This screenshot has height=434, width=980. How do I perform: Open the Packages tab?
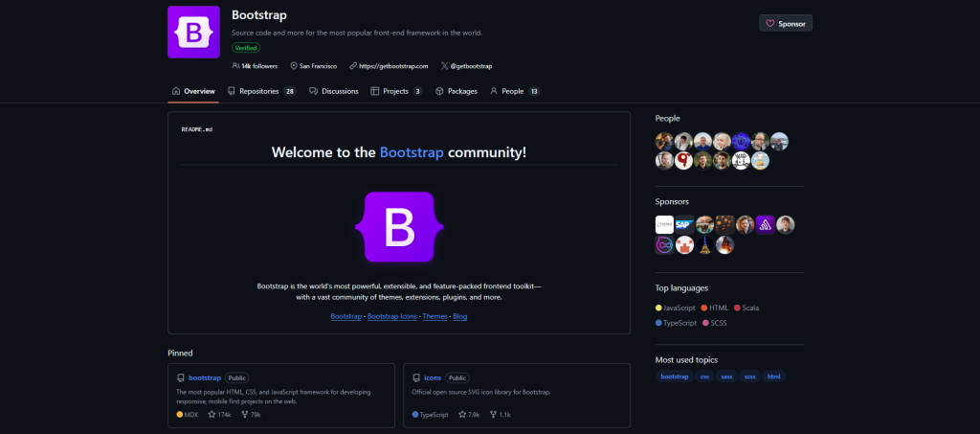[457, 91]
